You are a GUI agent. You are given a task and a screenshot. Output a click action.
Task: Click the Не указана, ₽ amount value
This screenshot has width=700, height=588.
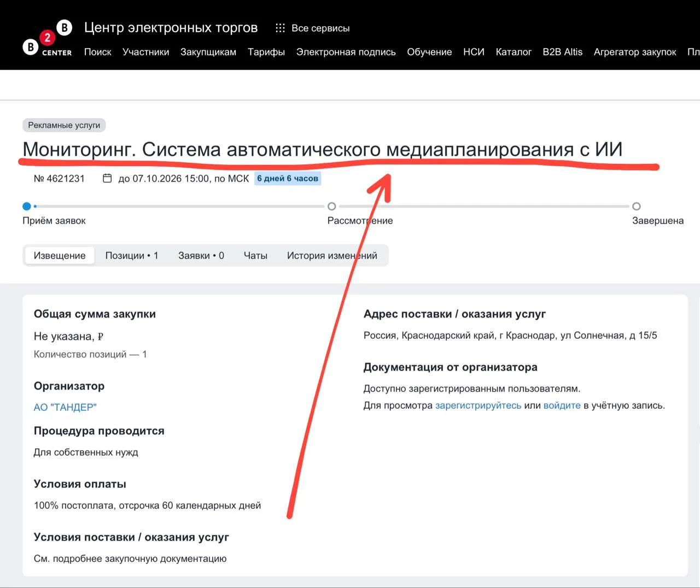(69, 337)
